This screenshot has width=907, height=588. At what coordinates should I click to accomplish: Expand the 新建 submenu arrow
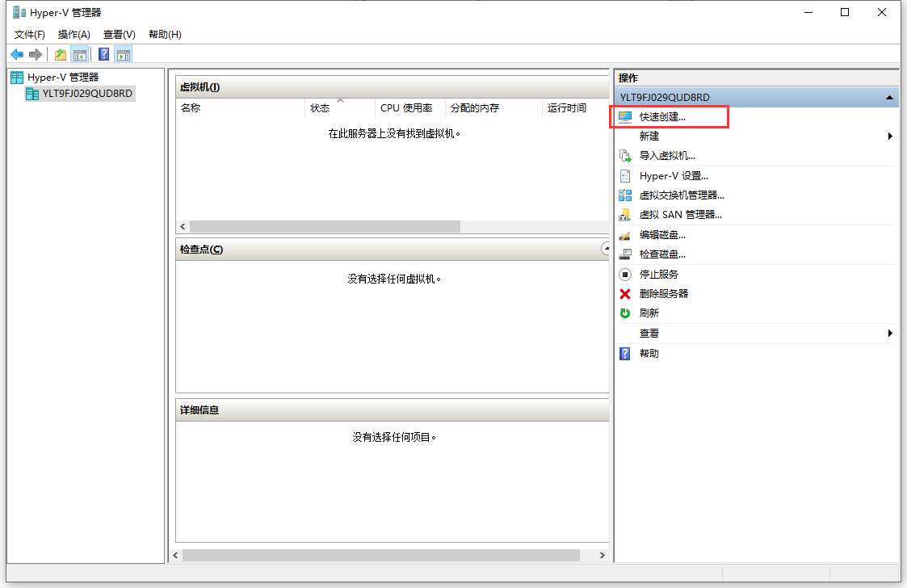(890, 136)
